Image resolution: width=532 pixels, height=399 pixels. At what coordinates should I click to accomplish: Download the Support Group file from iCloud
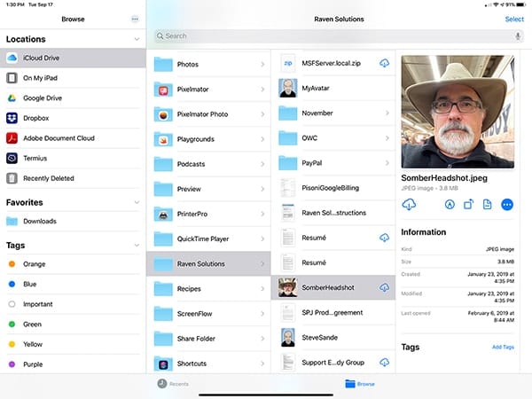pyautogui.click(x=384, y=363)
